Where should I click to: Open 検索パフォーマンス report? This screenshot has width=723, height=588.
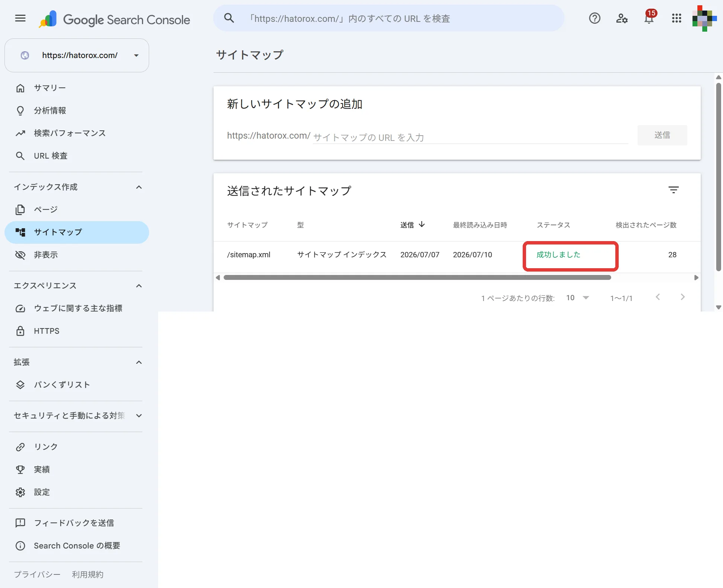77,133
